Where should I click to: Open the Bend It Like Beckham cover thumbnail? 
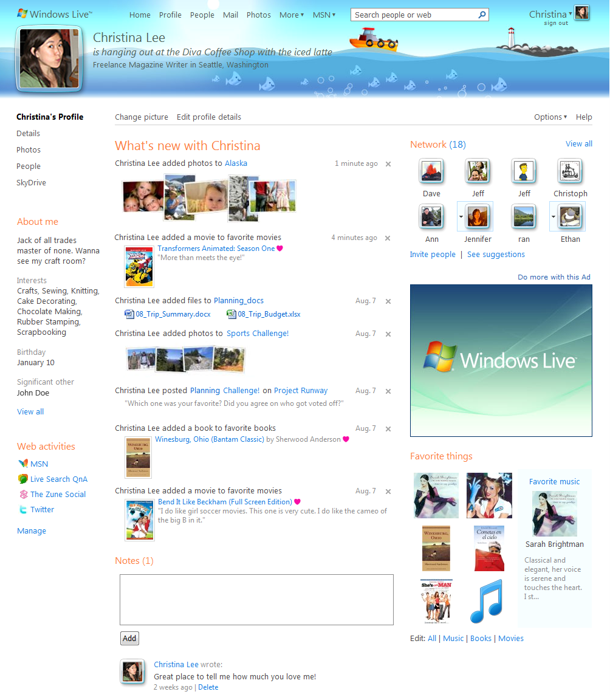(140, 520)
